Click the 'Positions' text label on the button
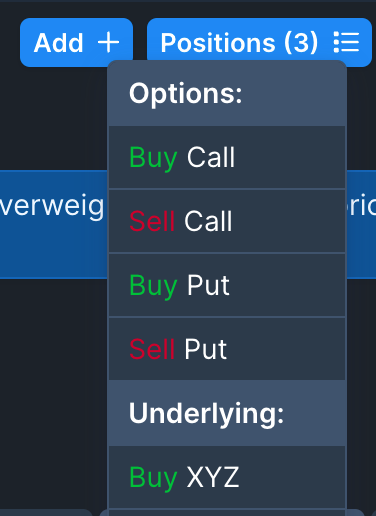Image resolution: width=376 pixels, height=516 pixels. [x=218, y=43]
